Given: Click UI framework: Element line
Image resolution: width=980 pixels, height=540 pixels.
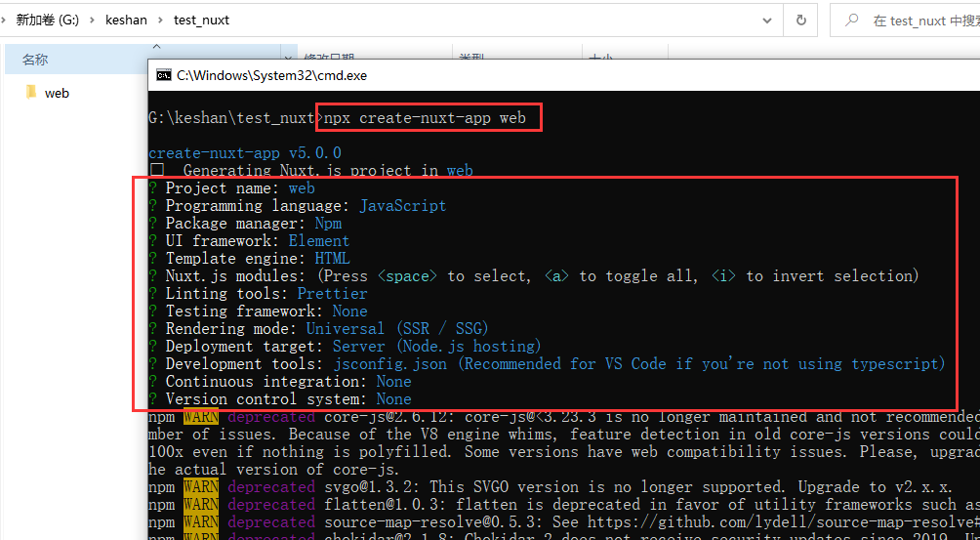Looking at the screenshot, I should (x=249, y=240).
